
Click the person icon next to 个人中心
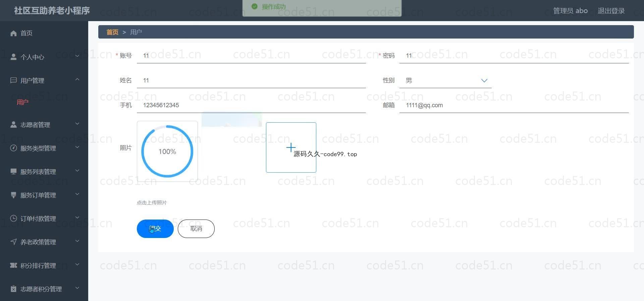(x=13, y=57)
